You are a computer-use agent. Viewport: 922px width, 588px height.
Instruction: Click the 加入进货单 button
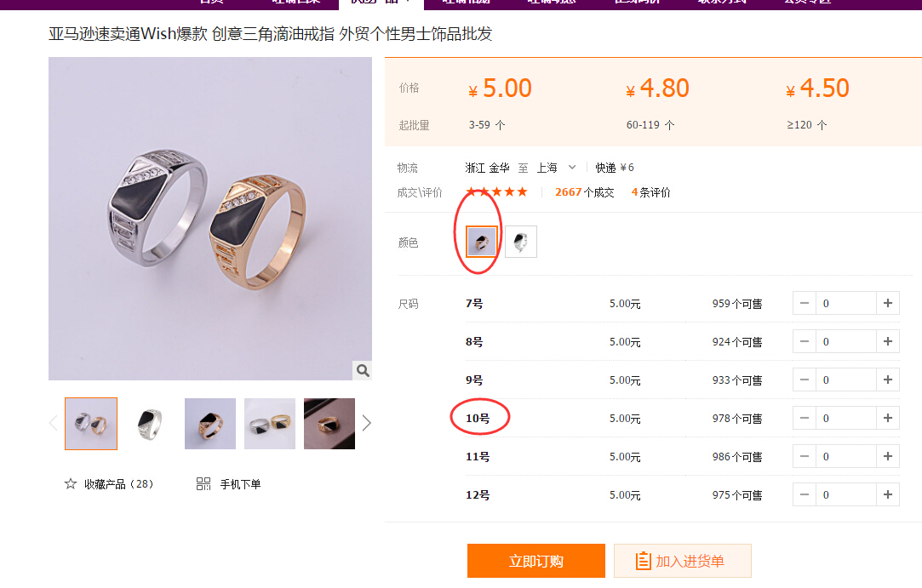click(683, 561)
